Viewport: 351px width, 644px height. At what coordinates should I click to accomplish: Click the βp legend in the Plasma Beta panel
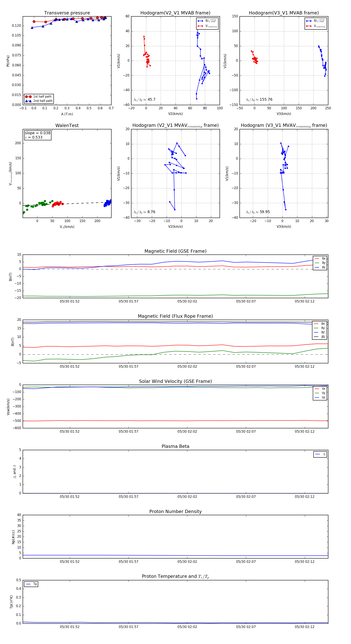click(x=320, y=454)
